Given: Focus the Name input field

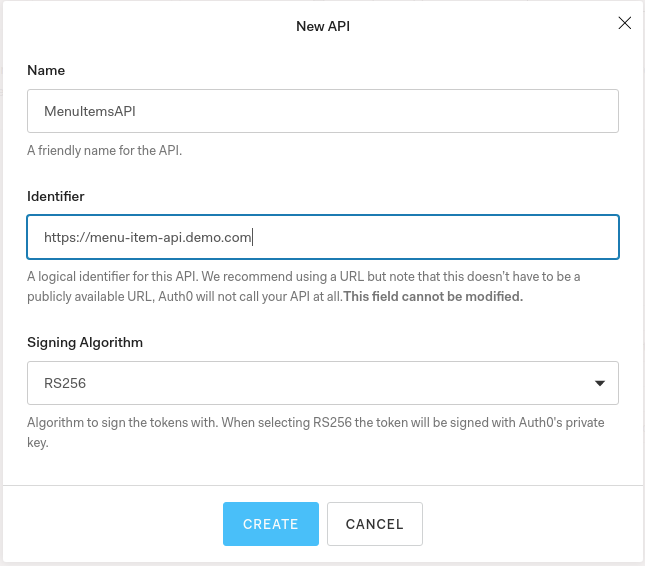Looking at the screenshot, I should pyautogui.click(x=322, y=111).
